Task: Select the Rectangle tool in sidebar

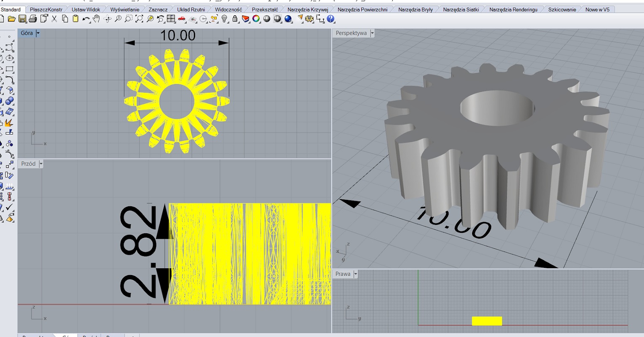Action: (10, 69)
